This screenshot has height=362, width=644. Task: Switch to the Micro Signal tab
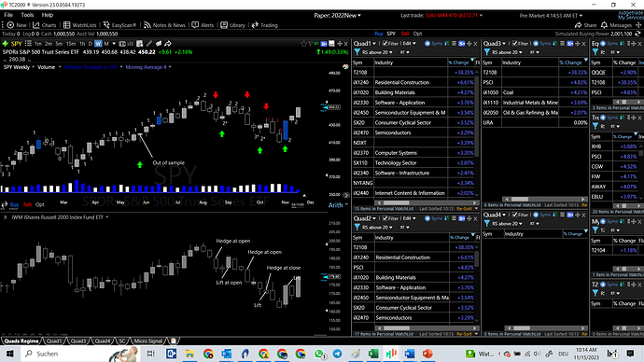[147, 341]
